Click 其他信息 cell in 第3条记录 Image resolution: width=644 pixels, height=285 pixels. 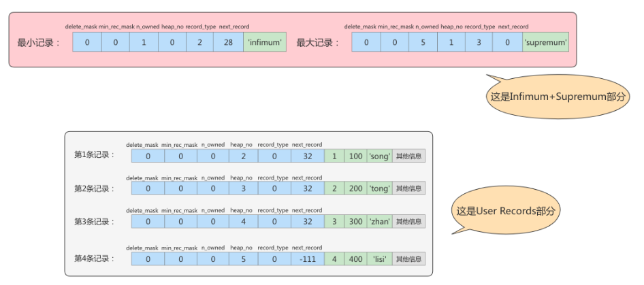coord(408,221)
